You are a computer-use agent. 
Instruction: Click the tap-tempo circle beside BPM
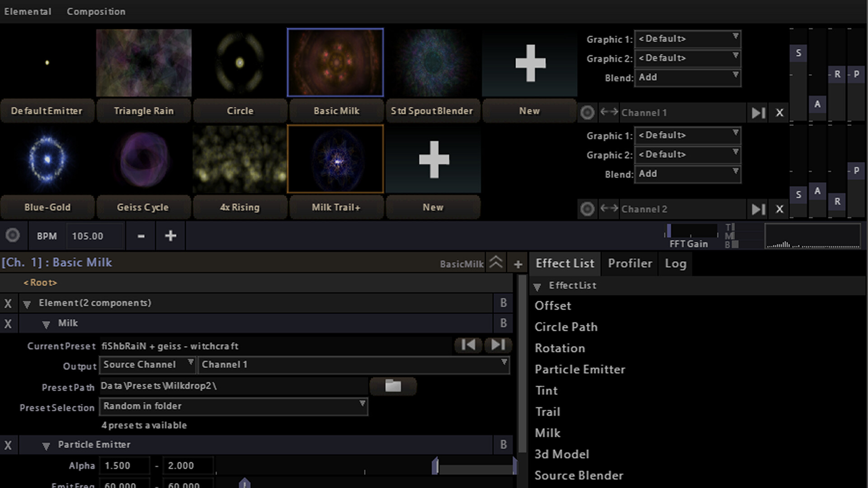pyautogui.click(x=13, y=235)
